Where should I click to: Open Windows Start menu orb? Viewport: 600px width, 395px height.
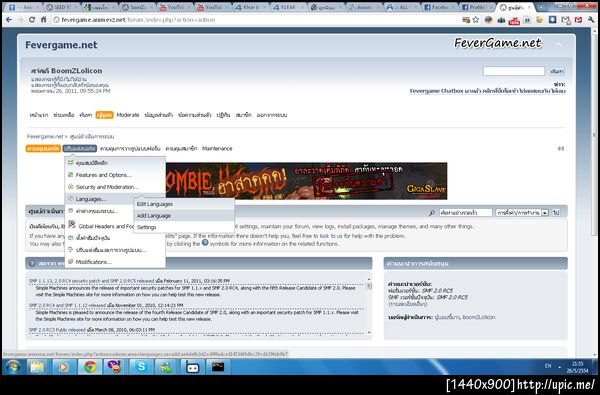click(13, 367)
